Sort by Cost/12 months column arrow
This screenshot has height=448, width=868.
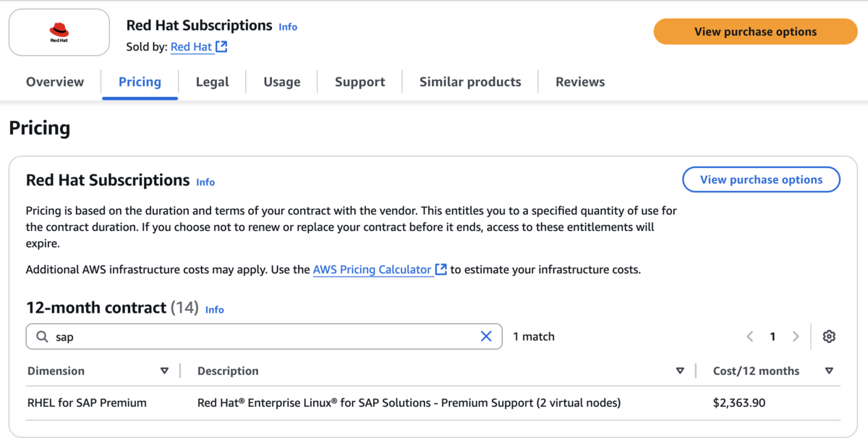[x=829, y=371]
